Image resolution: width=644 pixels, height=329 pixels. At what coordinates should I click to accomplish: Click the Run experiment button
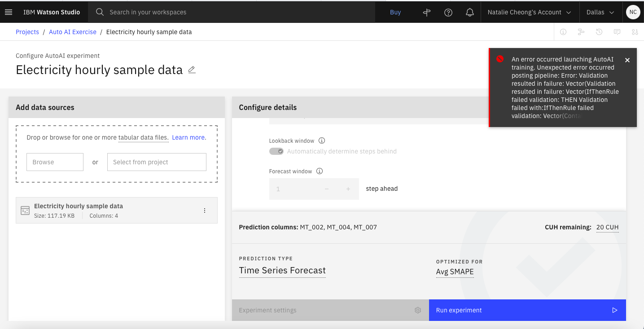pos(527,310)
